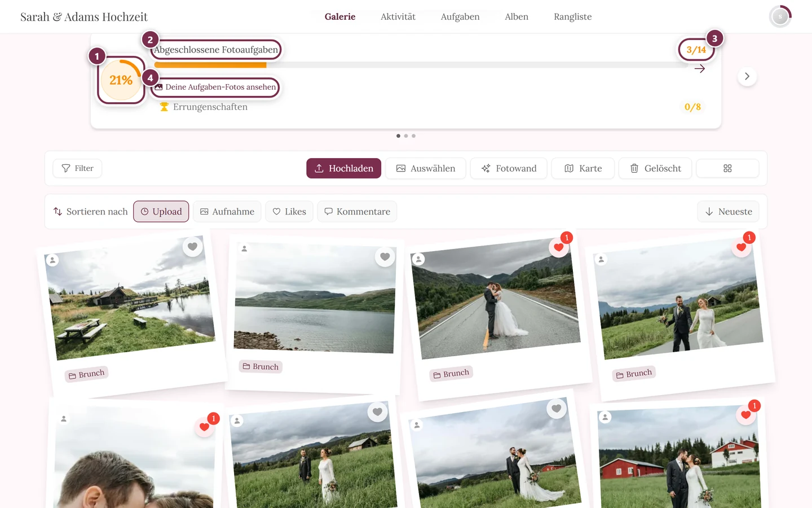This screenshot has width=812, height=508.
Task: Click uploader avatar on couple-walking-by-meadow photo
Action: tap(601, 260)
